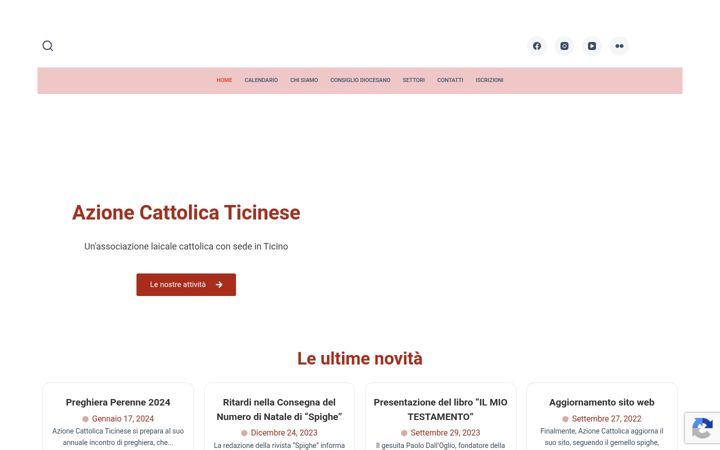Screen dimensions: 720x450
Task: Open the ISCRIZIONI menu item
Action: click(x=489, y=80)
